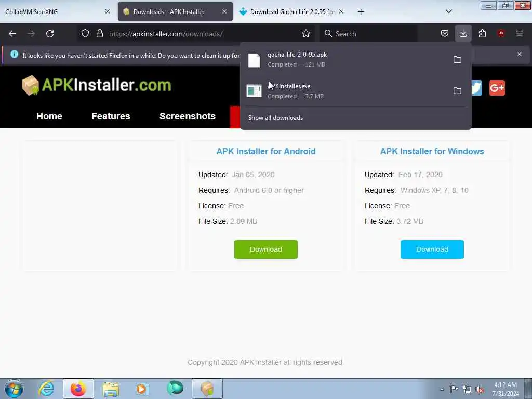Click APK Installer for Windows heading
Screen dimensions: 532x399
(x=432, y=151)
